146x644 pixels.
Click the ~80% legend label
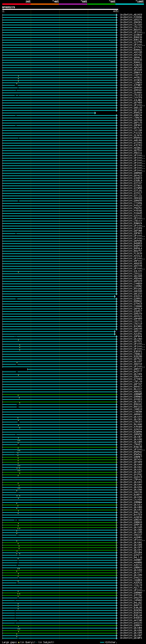click(x=112, y=2)
